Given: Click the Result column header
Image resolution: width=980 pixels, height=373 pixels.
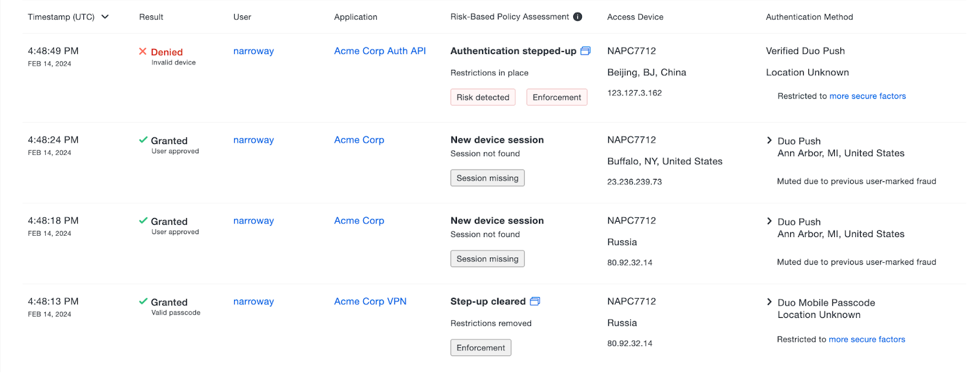Looking at the screenshot, I should [x=151, y=17].
